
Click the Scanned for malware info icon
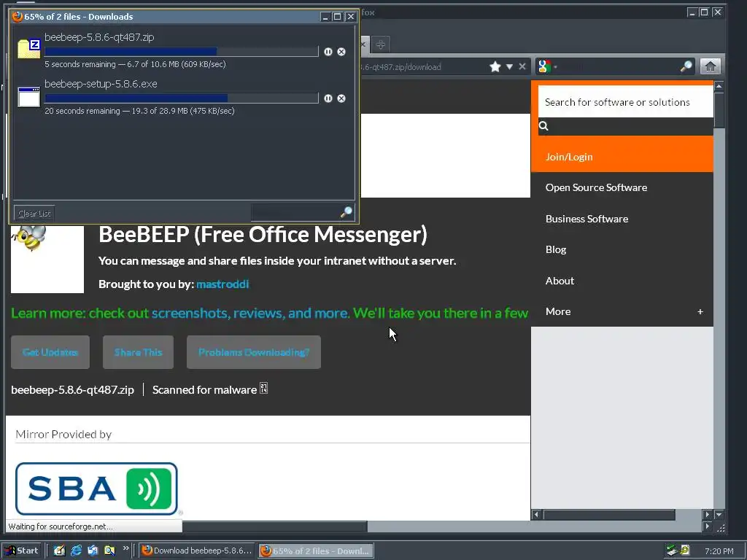(264, 389)
